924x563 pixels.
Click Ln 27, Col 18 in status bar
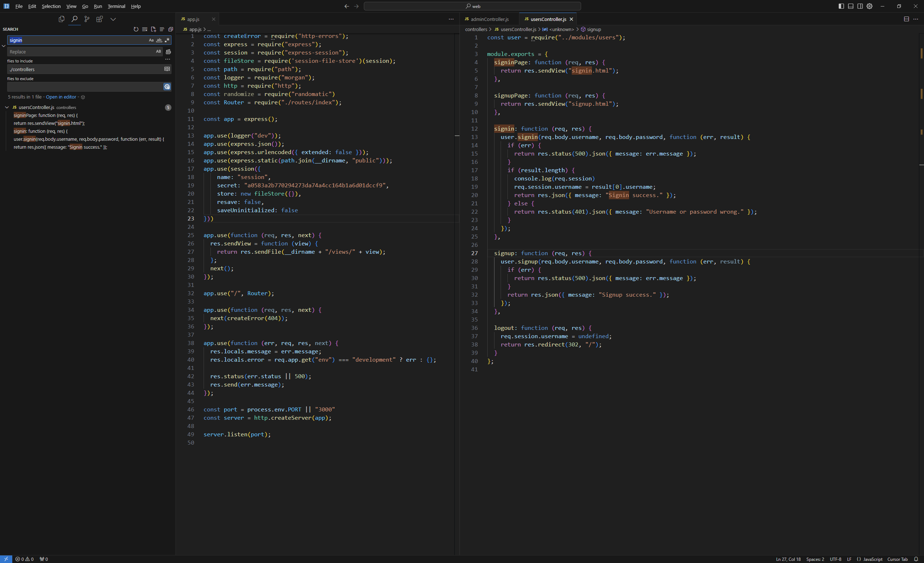[x=788, y=559]
